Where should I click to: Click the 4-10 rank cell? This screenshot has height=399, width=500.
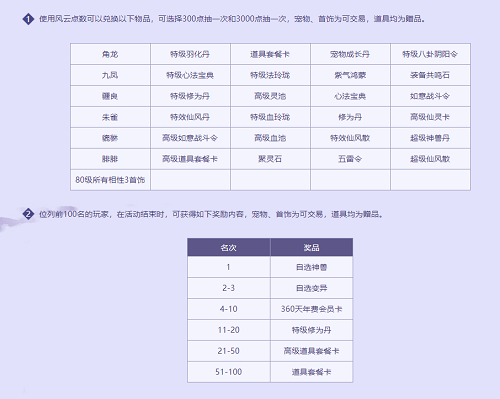229,309
